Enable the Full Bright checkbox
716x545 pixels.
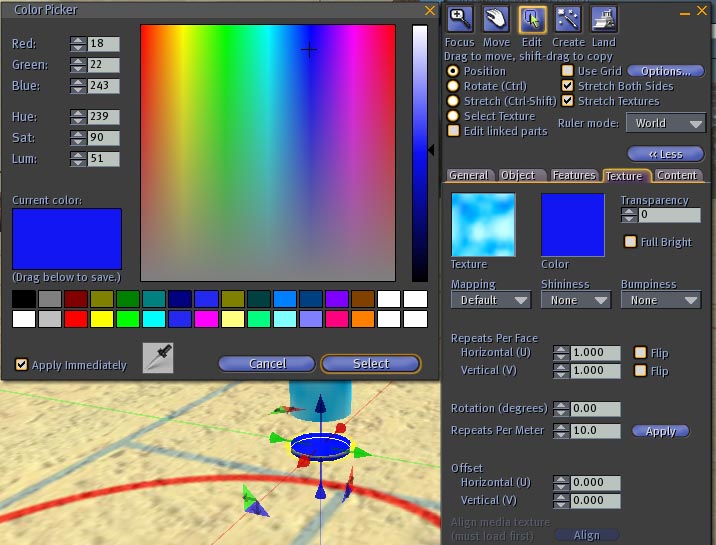tap(630, 241)
